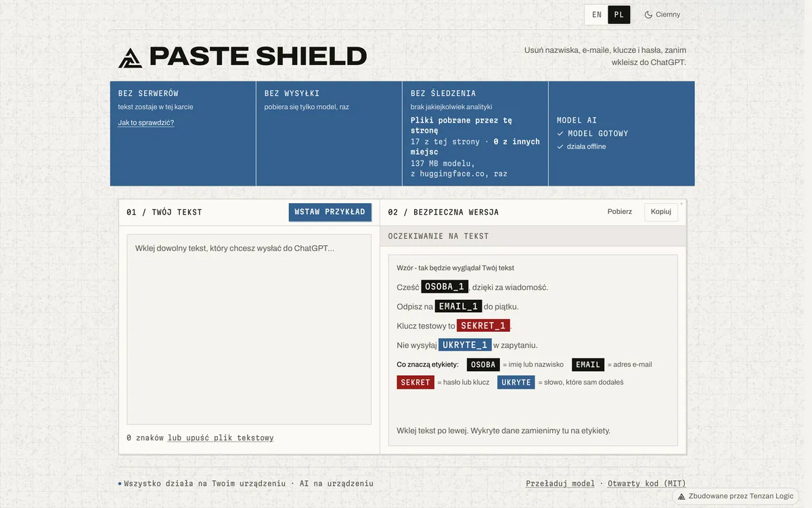The image size is (812, 508).
Task: Click the BEZ SERWERÓW heading
Action: point(148,93)
